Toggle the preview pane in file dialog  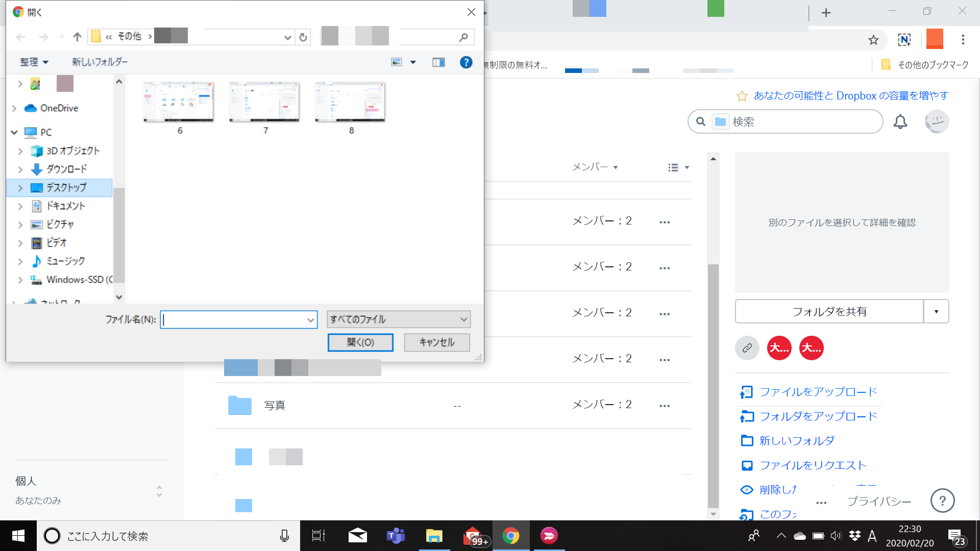(x=438, y=62)
